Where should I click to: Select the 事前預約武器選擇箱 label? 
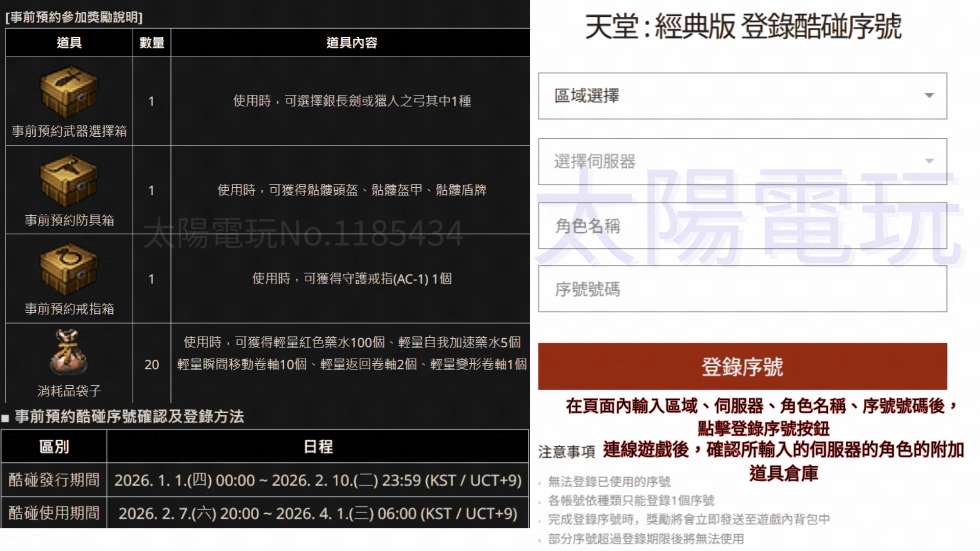[x=69, y=132]
